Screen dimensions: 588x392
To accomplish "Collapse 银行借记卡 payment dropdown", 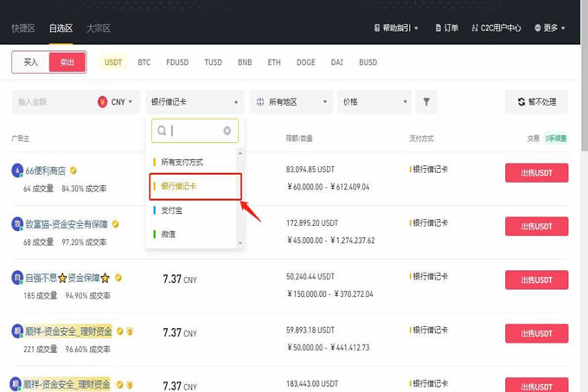I will pos(195,101).
